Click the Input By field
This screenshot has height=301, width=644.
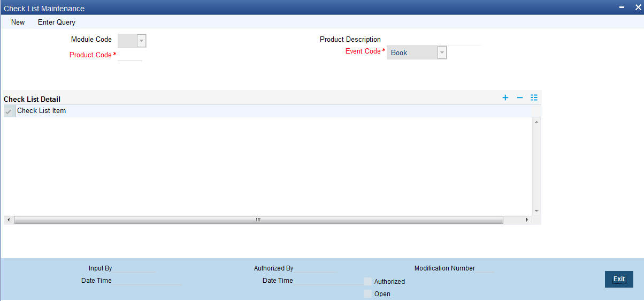(x=134, y=268)
